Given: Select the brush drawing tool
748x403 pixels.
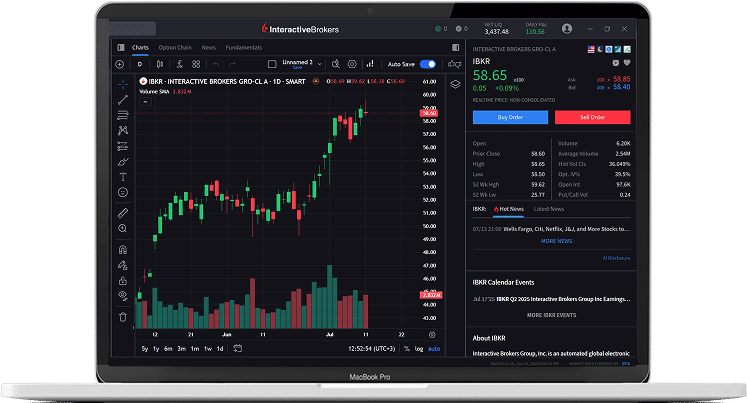Looking at the screenshot, I should pos(123,162).
